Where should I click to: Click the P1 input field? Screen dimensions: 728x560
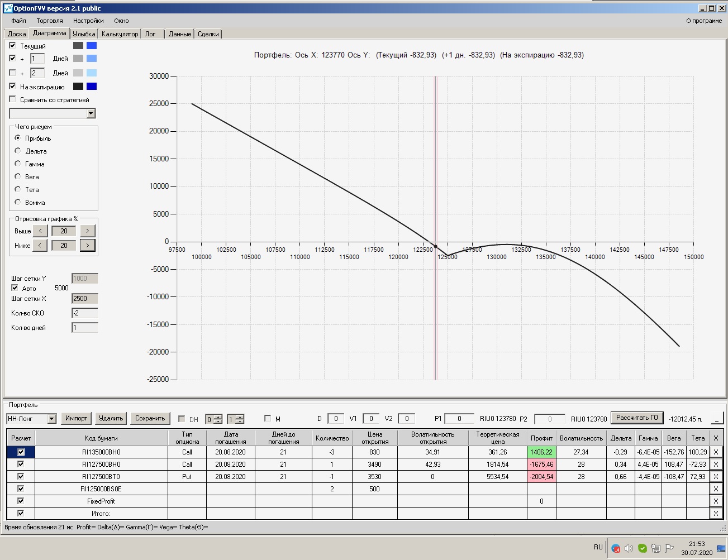click(x=460, y=419)
